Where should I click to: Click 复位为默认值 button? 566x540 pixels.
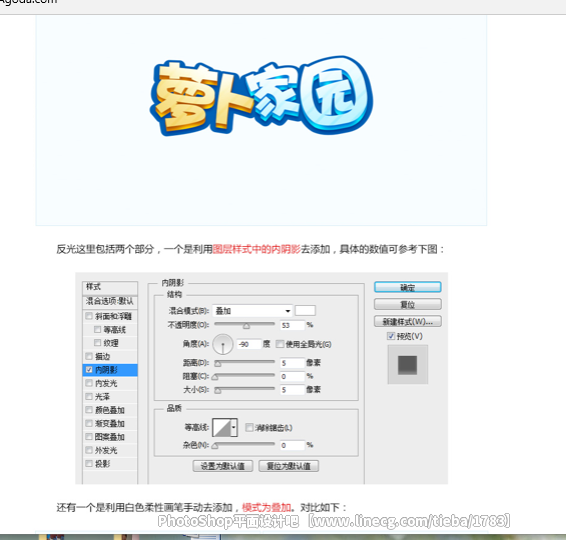click(289, 466)
